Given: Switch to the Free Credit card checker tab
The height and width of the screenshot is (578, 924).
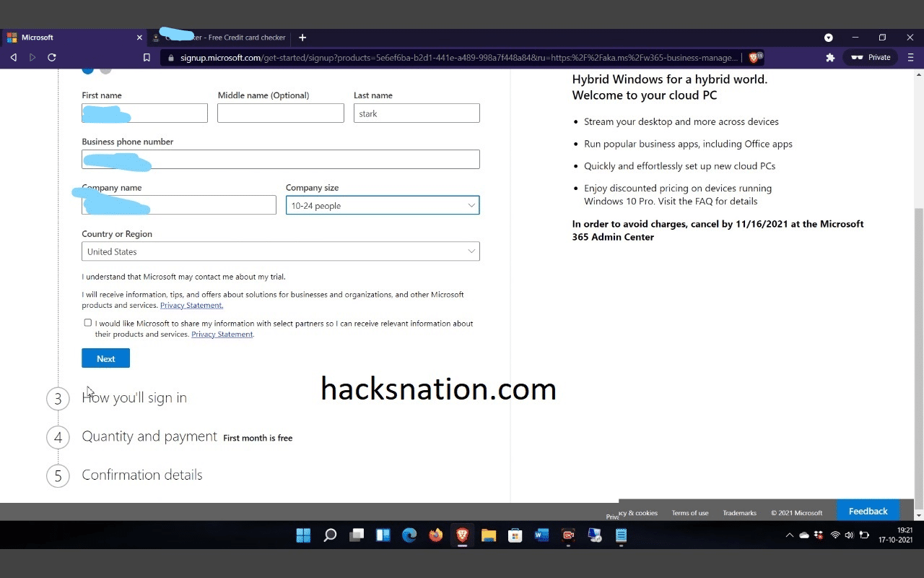Looking at the screenshot, I should (220, 38).
